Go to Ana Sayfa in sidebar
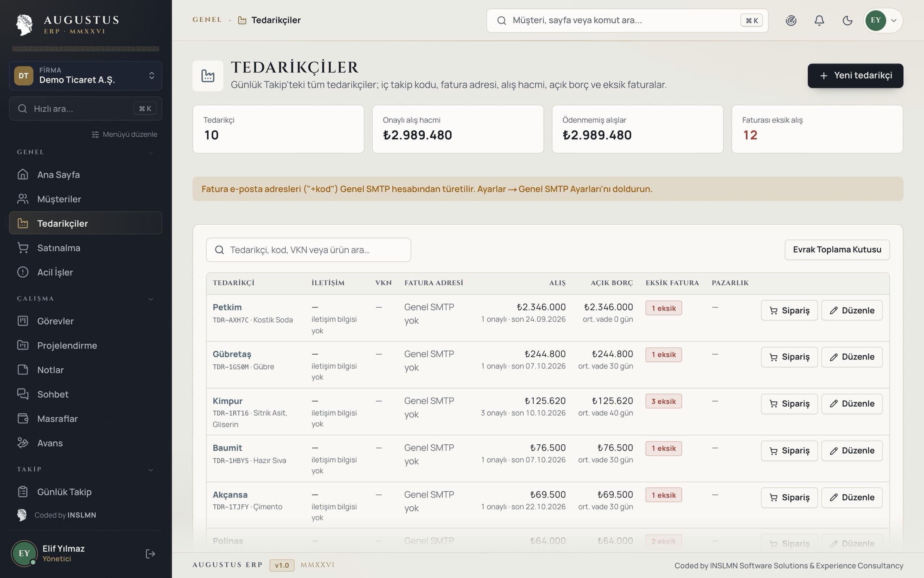The height and width of the screenshot is (578, 924). (x=85, y=175)
